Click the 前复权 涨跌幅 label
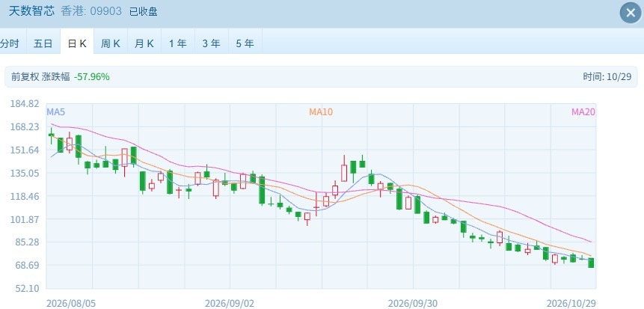Image resolution: width=644 pixels, height=309 pixels. tap(40, 76)
